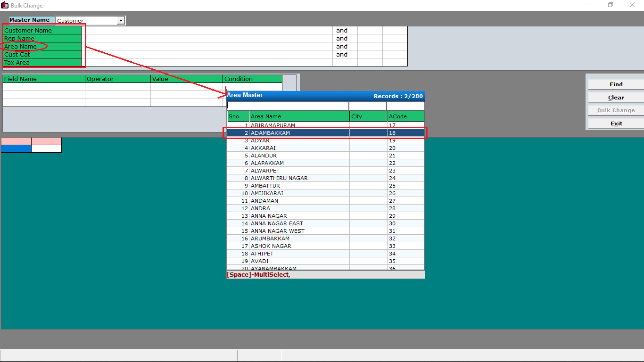Click the 'and' cell in Rep Name row
Image resolution: width=644 pixels, height=362 pixels.
(x=345, y=39)
